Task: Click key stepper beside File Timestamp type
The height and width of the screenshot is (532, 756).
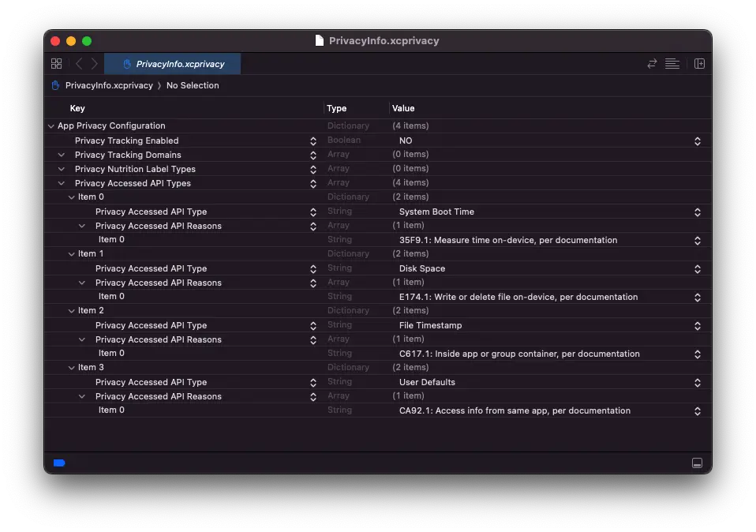Action: point(313,325)
